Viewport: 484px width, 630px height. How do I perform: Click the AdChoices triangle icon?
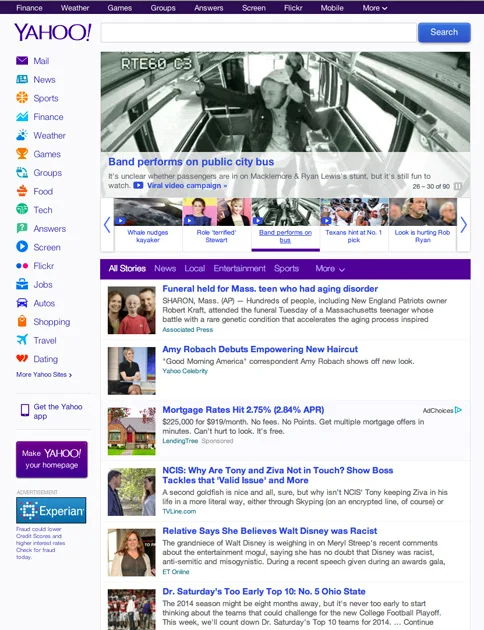[x=458, y=410]
